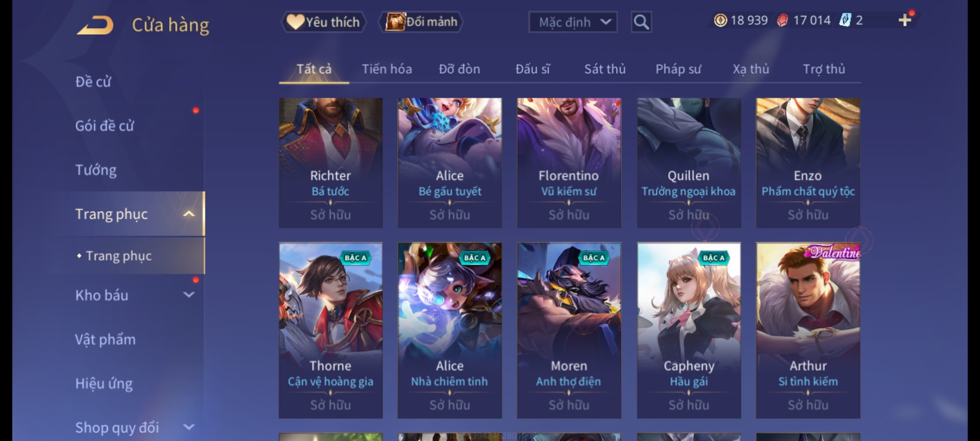Image resolution: width=980 pixels, height=441 pixels.
Task: Click the heart icon in Yêu thích
Action: click(x=295, y=22)
